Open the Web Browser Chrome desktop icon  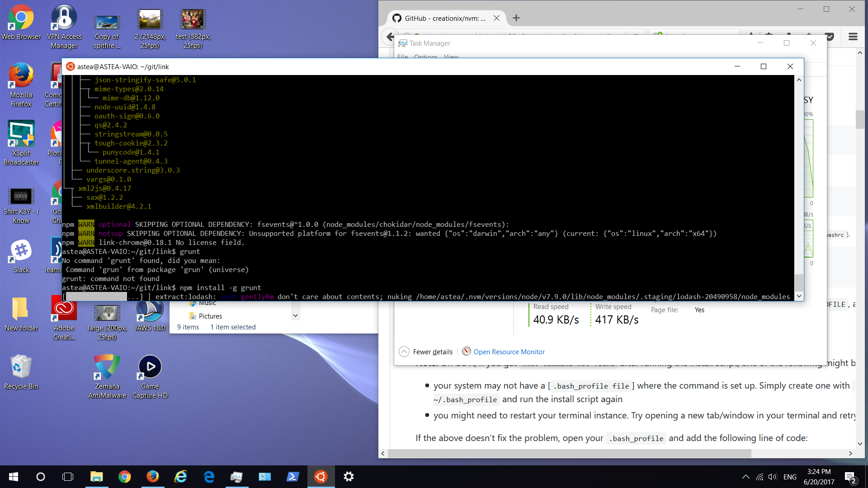tap(21, 23)
